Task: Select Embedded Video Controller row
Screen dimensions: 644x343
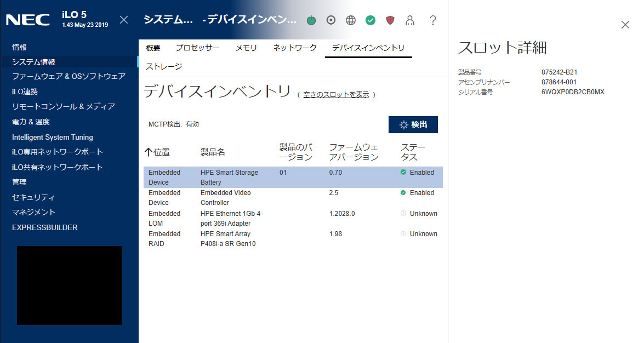Action: (293, 198)
